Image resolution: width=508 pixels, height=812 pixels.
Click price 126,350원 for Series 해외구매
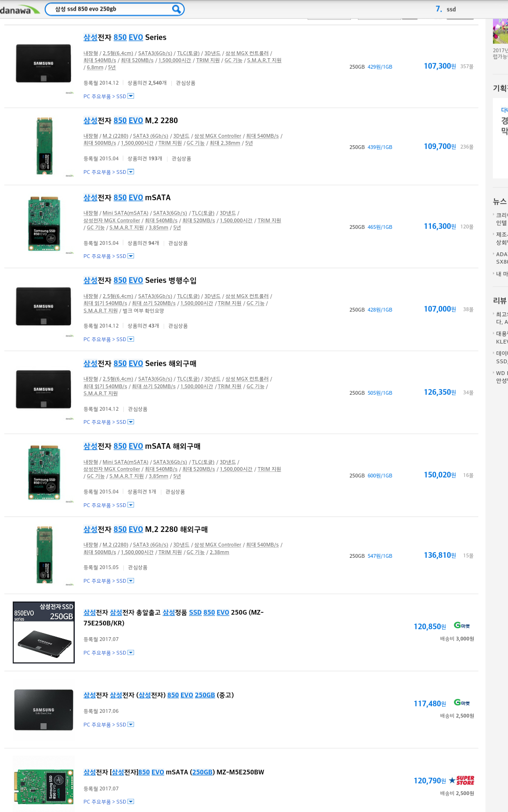tap(440, 392)
